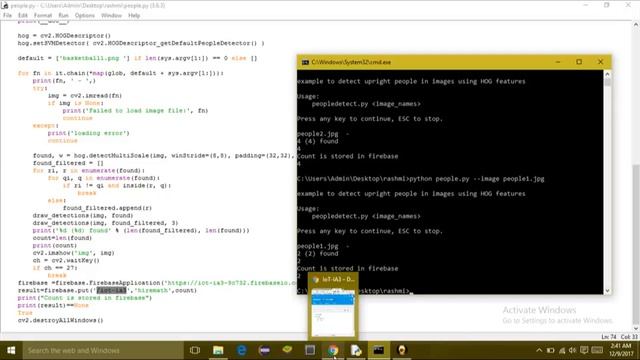The image size is (640, 360).
Task: Click the Python IDLE file icon on taskbar
Action: point(356,350)
